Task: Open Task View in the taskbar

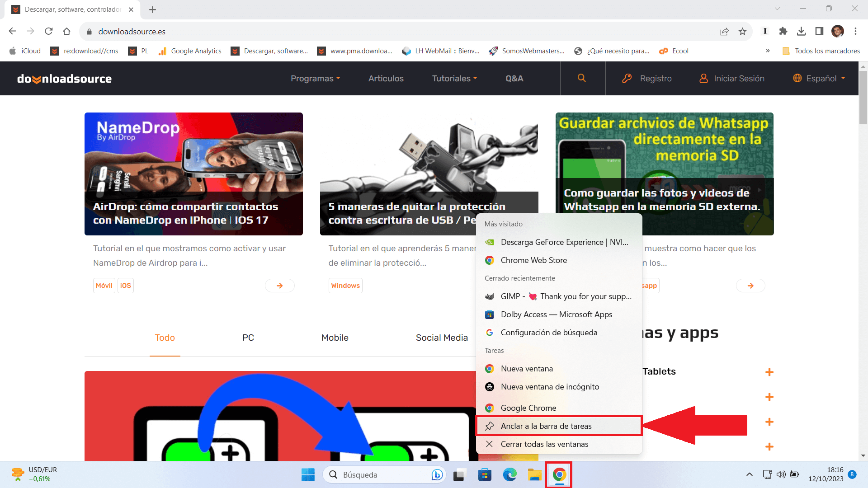Action: pos(460,474)
